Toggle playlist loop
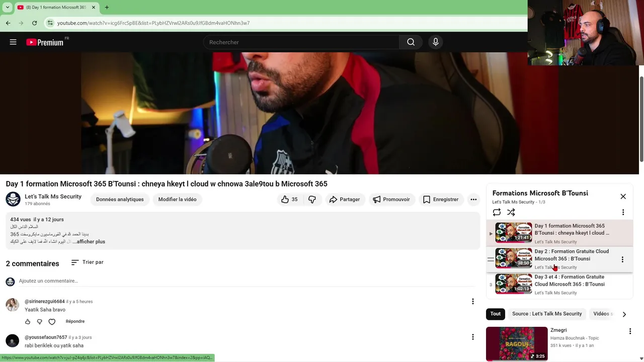 click(497, 212)
